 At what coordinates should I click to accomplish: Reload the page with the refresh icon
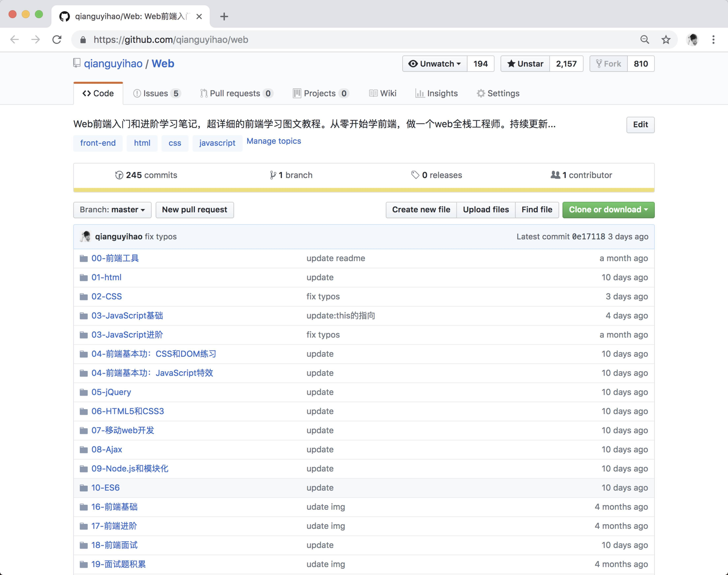[57, 39]
